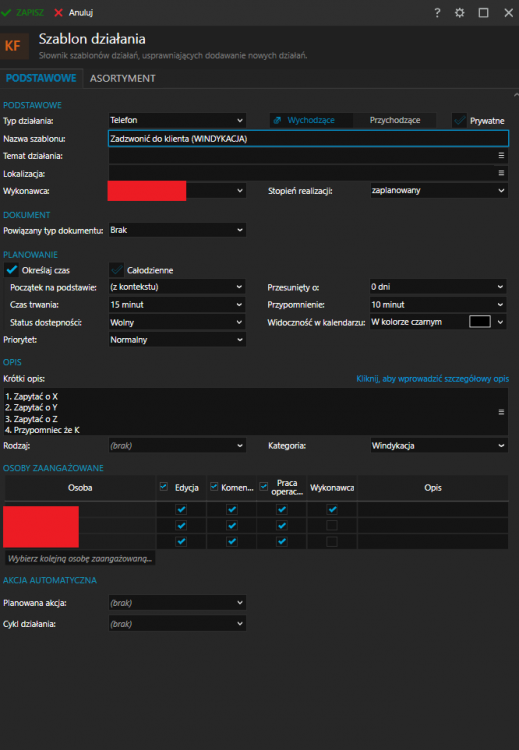Expand the Kategoria Windykacja dropdown

pos(439,446)
